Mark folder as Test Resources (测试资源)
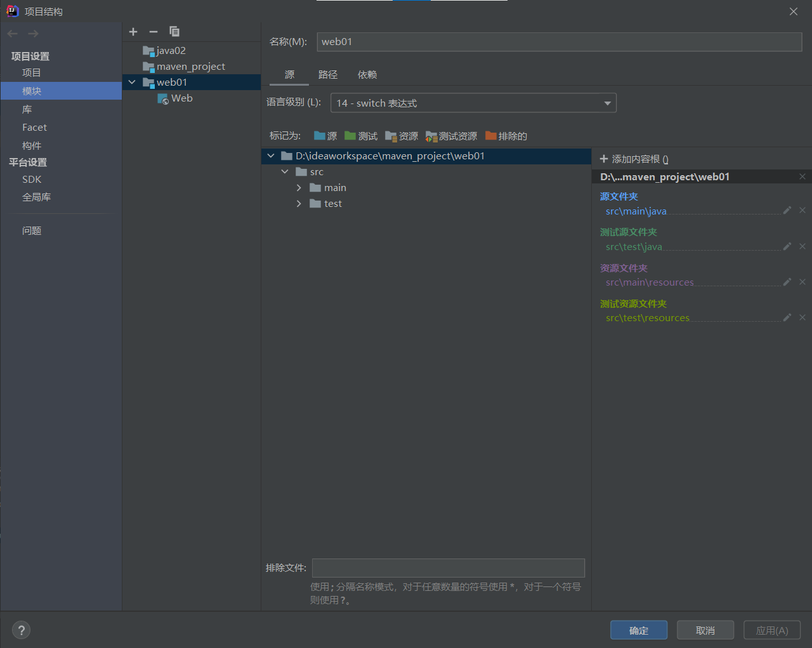Viewport: 812px width, 648px height. point(451,136)
